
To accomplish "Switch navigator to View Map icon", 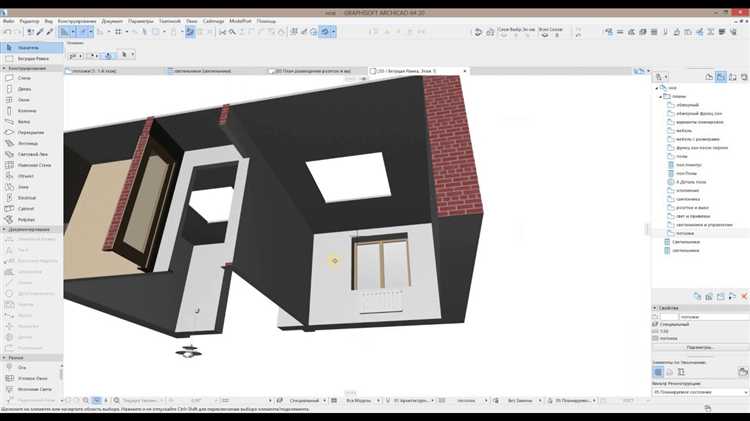I will point(720,77).
